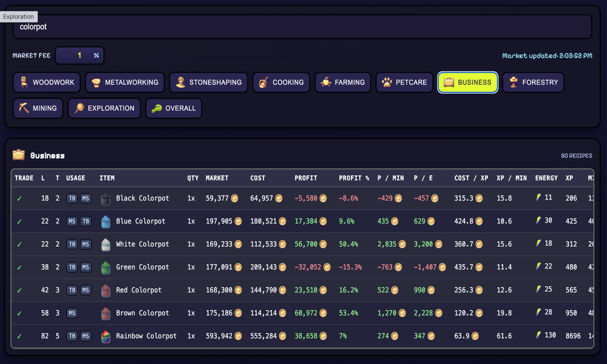The image size is (607, 364).
Task: Click the Rainbow Colorpot item icon
Action: [106, 337]
